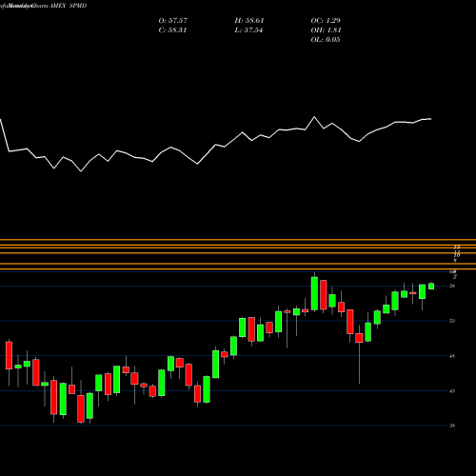Click the tallest green candle at the price peak
The image size is (476, 476).
click(314, 293)
